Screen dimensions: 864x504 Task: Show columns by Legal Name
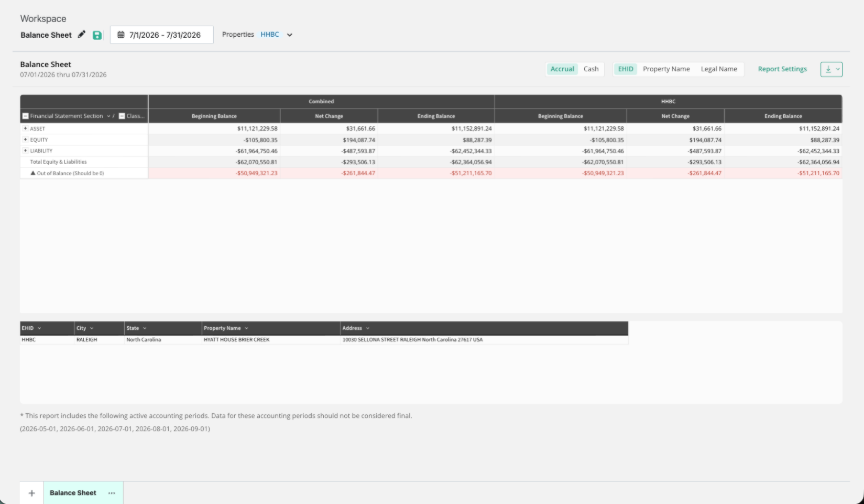pyautogui.click(x=719, y=69)
